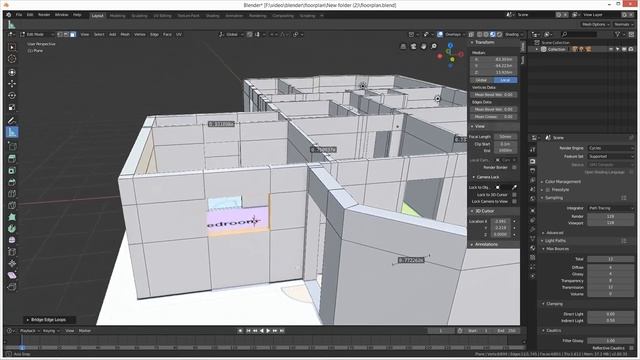Click the Blender logo menu icon
This screenshot has width=640, height=360.
tap(9, 15)
